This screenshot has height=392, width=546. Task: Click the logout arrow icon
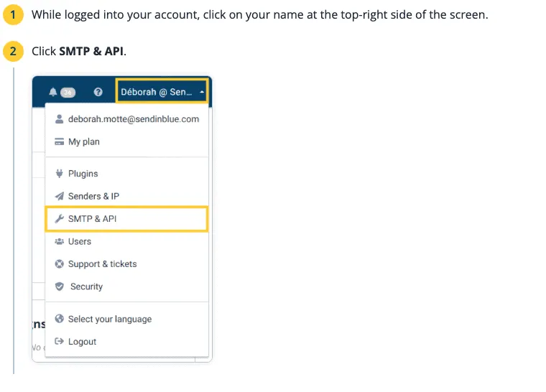click(x=59, y=341)
